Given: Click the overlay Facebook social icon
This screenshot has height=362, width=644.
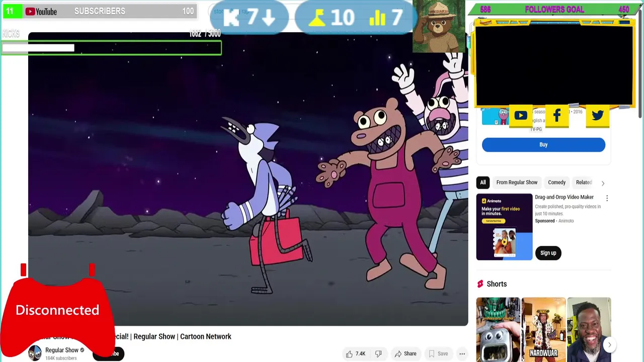Looking at the screenshot, I should coord(557,116).
